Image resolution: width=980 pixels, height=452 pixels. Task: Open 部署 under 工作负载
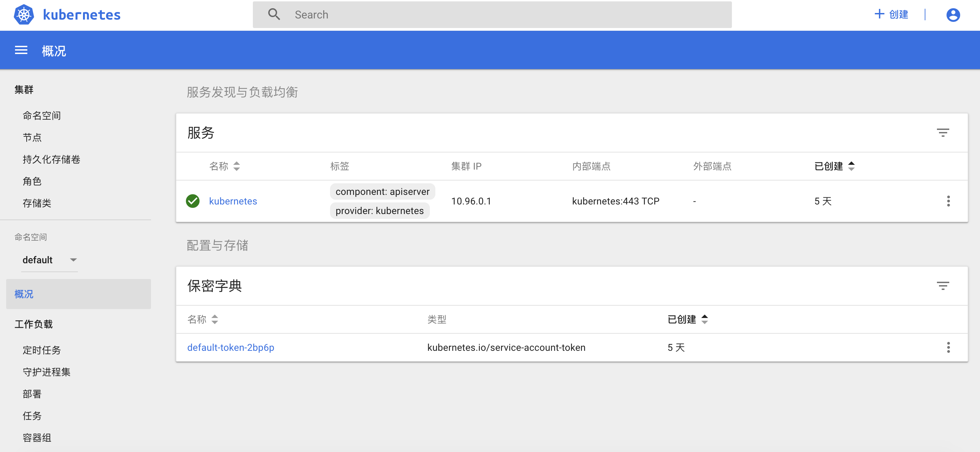click(x=32, y=394)
